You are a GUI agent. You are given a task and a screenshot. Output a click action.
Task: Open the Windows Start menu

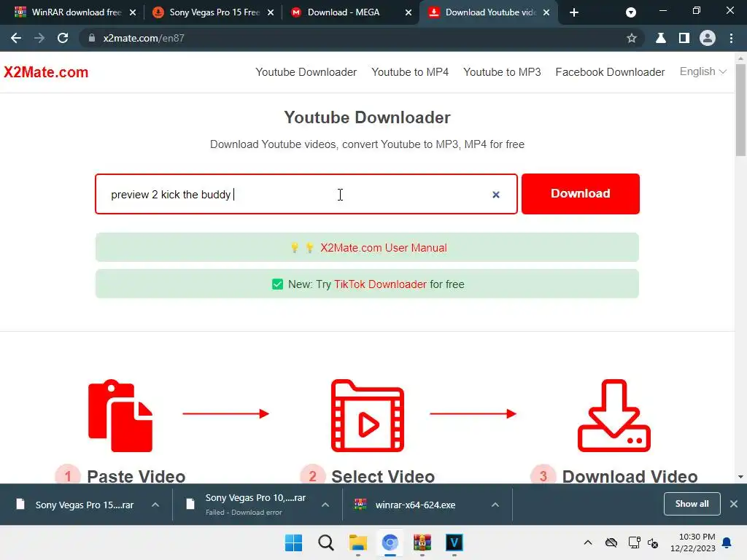293,542
